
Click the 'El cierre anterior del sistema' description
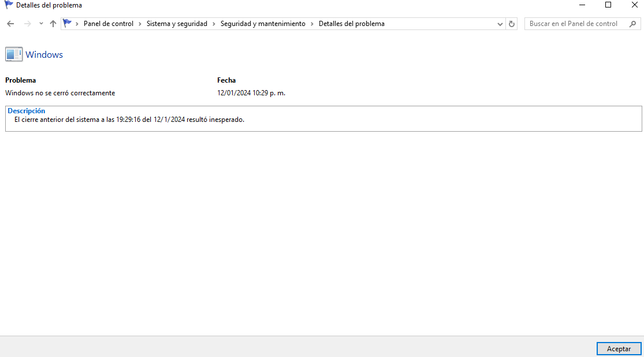pos(129,120)
